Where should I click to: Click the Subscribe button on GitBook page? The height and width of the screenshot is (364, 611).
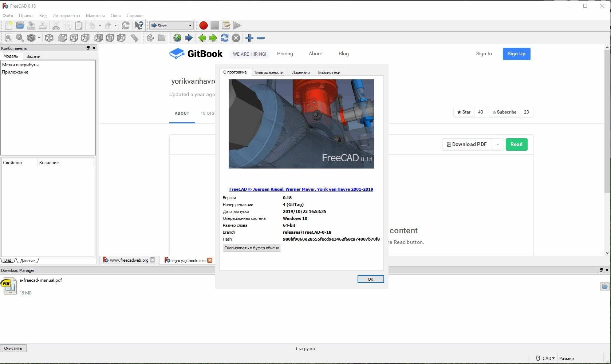click(x=505, y=112)
